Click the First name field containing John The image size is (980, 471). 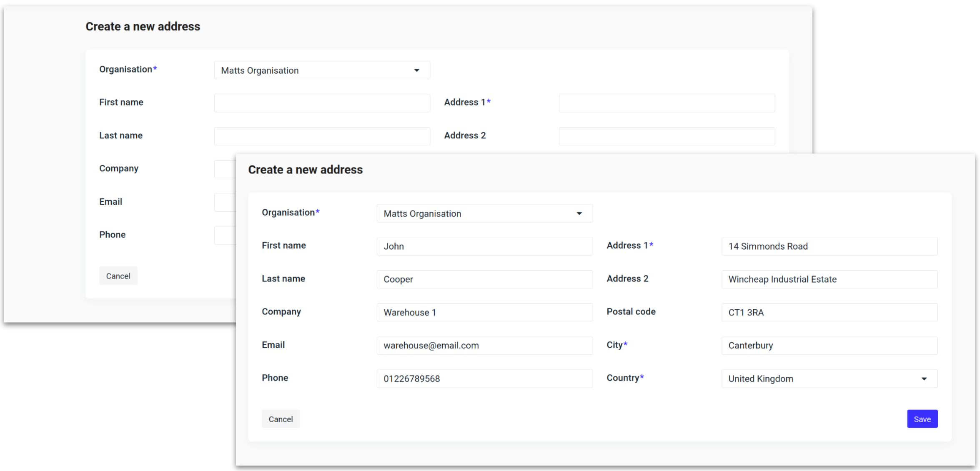484,246
